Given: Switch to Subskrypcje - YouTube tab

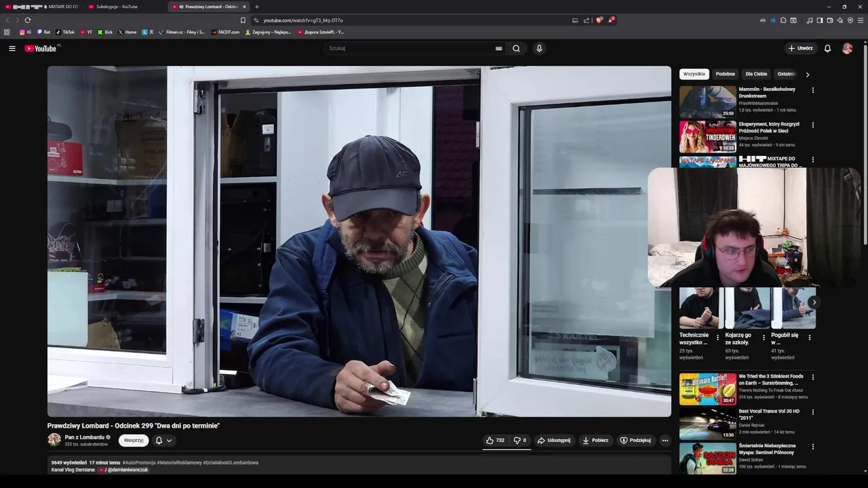Looking at the screenshot, I should point(117,7).
